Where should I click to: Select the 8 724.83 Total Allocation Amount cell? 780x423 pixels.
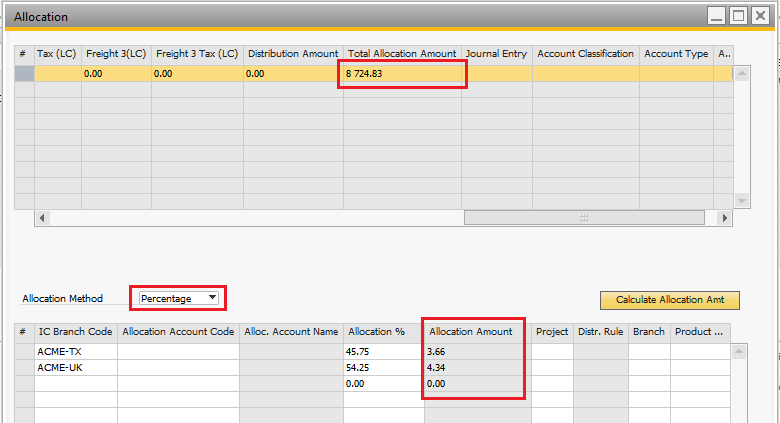pyautogui.click(x=402, y=73)
